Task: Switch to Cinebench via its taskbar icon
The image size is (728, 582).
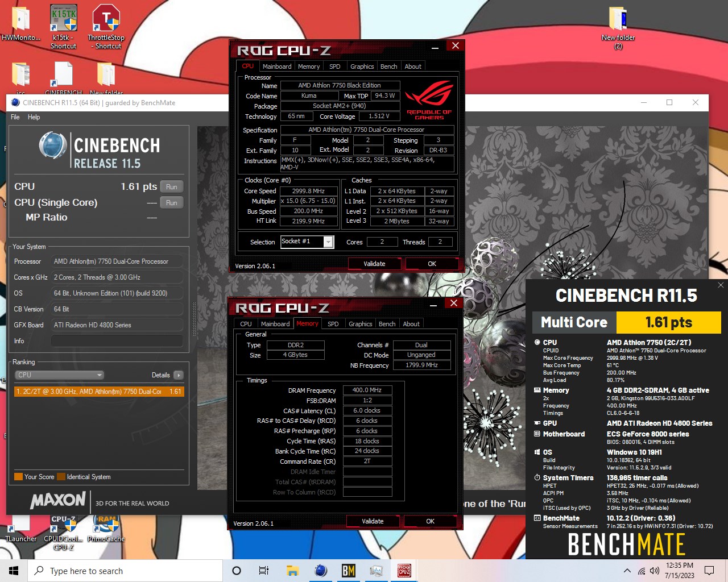Action: (x=320, y=571)
